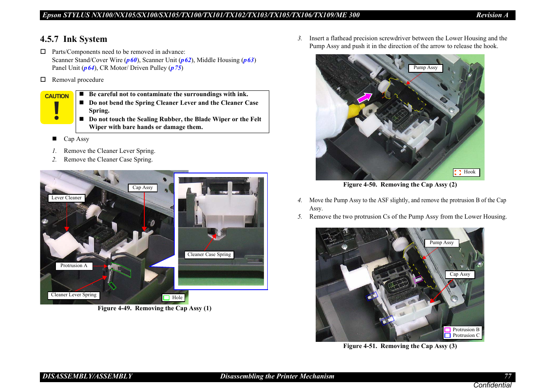Click the 'Be careful not to contaminate' warning
The width and height of the screenshot is (555, 392).
[169, 94]
